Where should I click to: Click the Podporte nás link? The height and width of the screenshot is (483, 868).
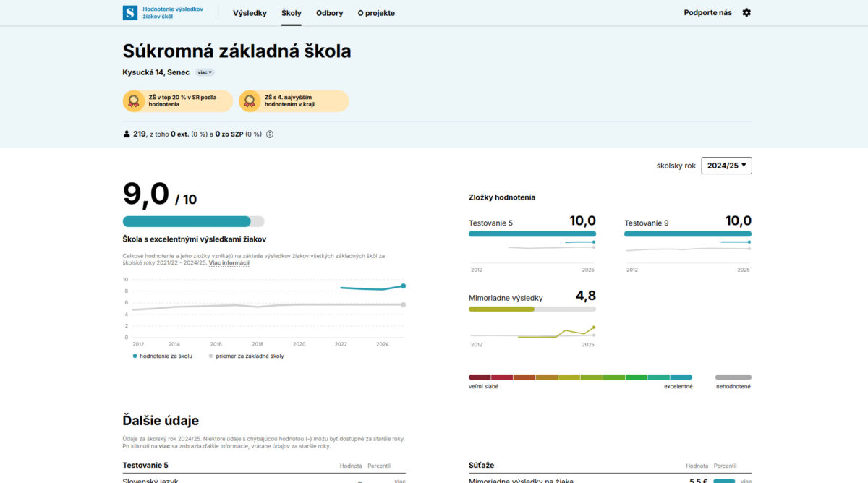tap(707, 12)
